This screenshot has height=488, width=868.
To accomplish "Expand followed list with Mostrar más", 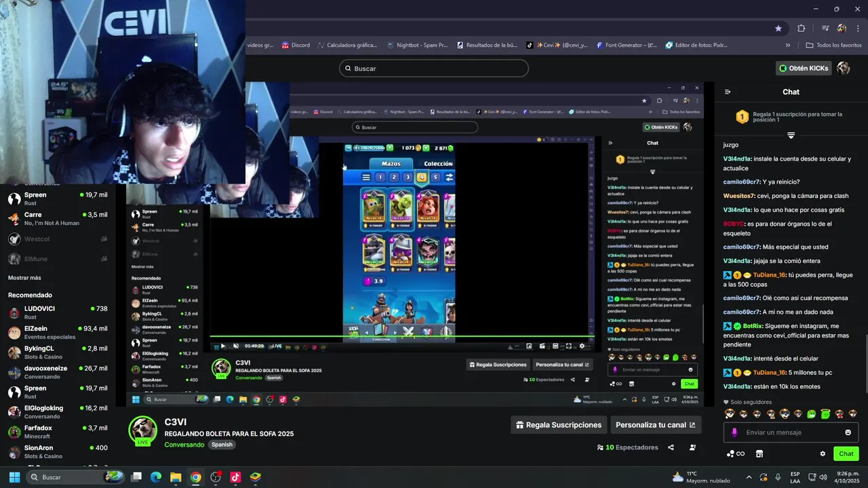I will (24, 278).
